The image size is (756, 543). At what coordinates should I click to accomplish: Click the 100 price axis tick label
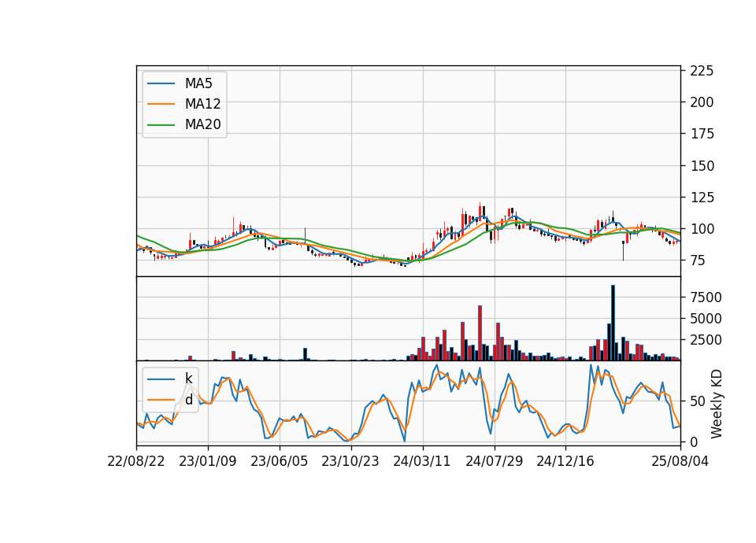point(702,229)
